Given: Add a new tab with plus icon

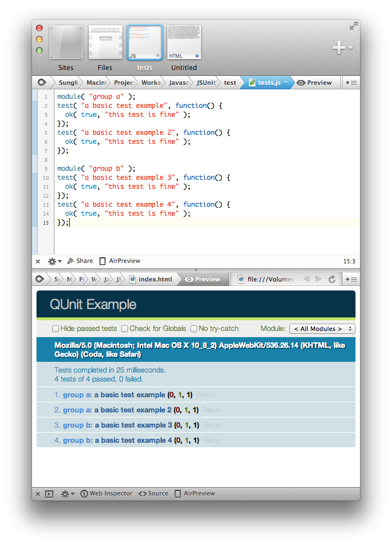Looking at the screenshot, I should (339, 48).
